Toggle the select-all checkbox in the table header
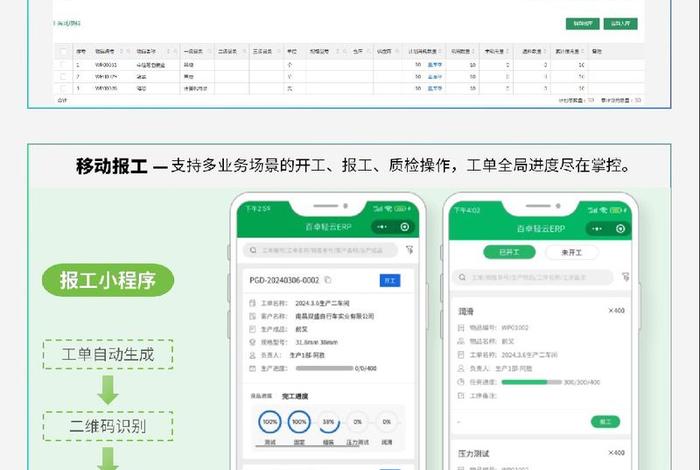Image resolution: width=700 pixels, height=470 pixels. click(63, 52)
